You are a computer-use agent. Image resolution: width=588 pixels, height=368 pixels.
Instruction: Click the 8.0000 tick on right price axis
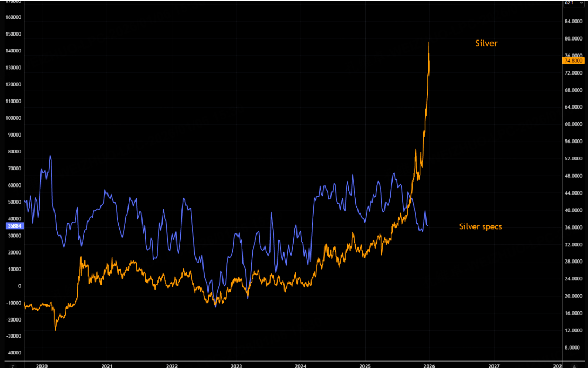pos(573,348)
